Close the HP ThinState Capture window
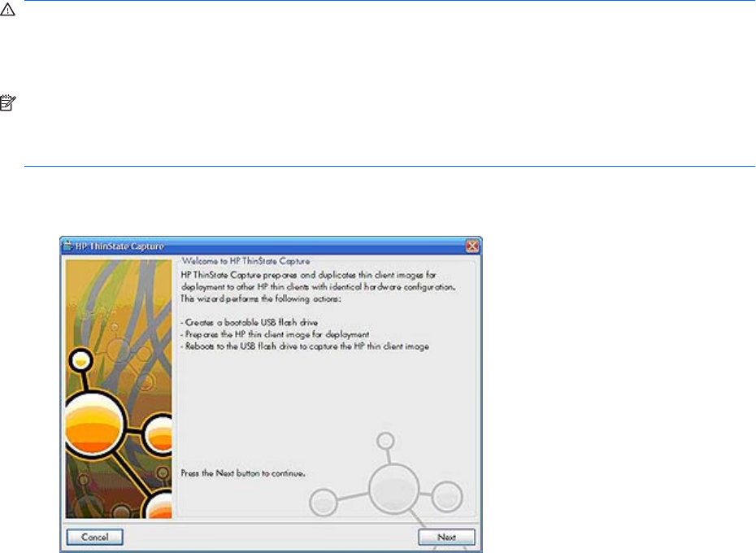Image resolution: width=756 pixels, height=553 pixels. 472,246
